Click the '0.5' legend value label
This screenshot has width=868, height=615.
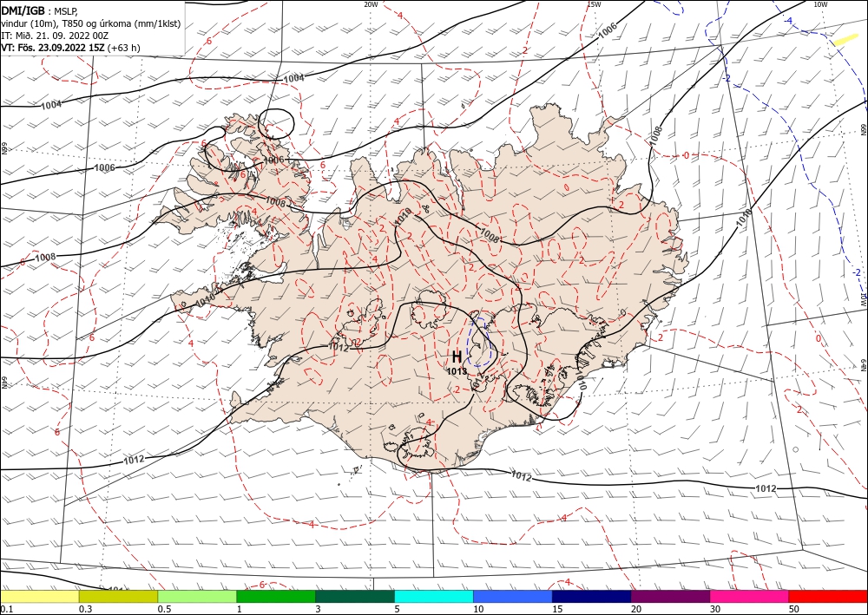tap(164, 609)
